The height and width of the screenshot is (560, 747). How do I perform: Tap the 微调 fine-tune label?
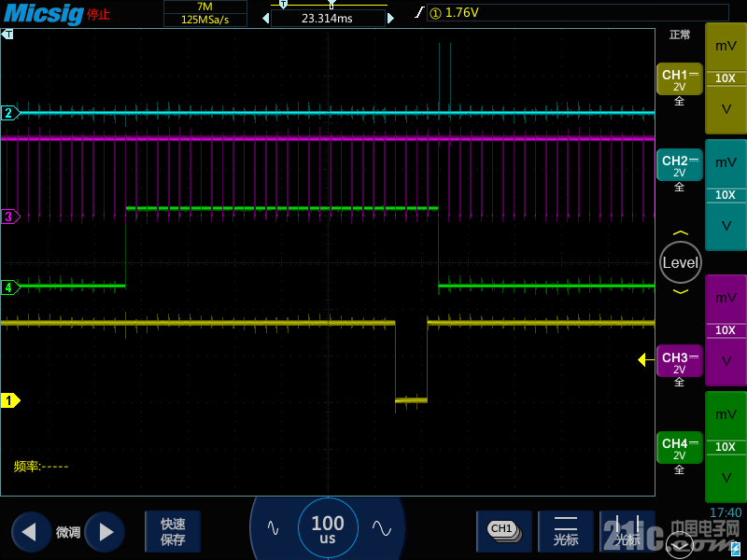[68, 532]
